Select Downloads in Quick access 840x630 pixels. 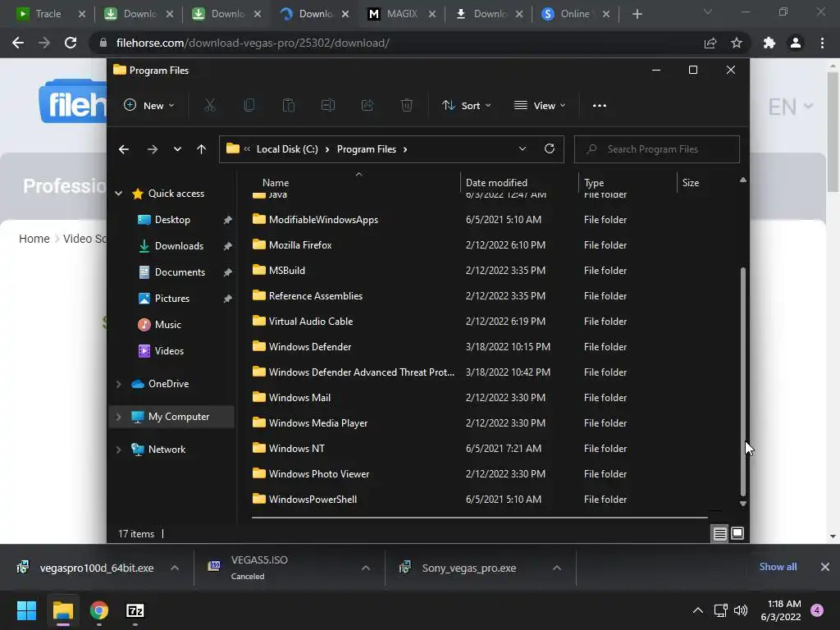tap(179, 246)
